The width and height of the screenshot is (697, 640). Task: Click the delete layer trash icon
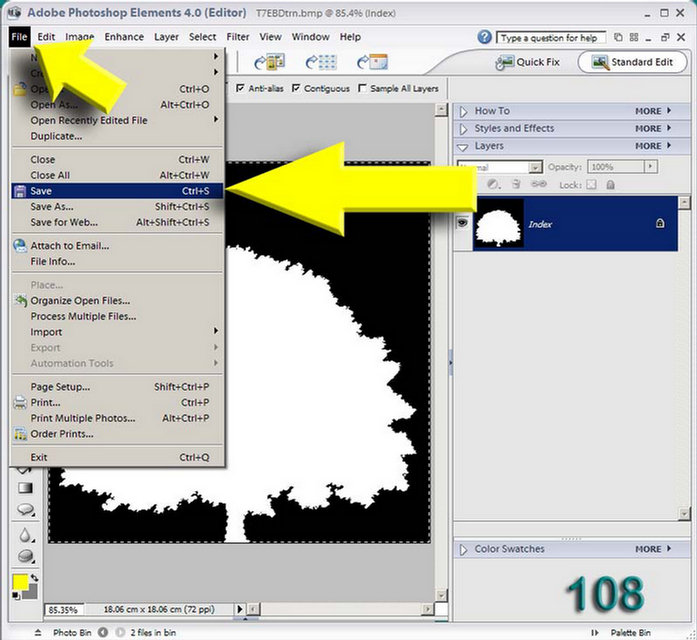tap(516, 184)
